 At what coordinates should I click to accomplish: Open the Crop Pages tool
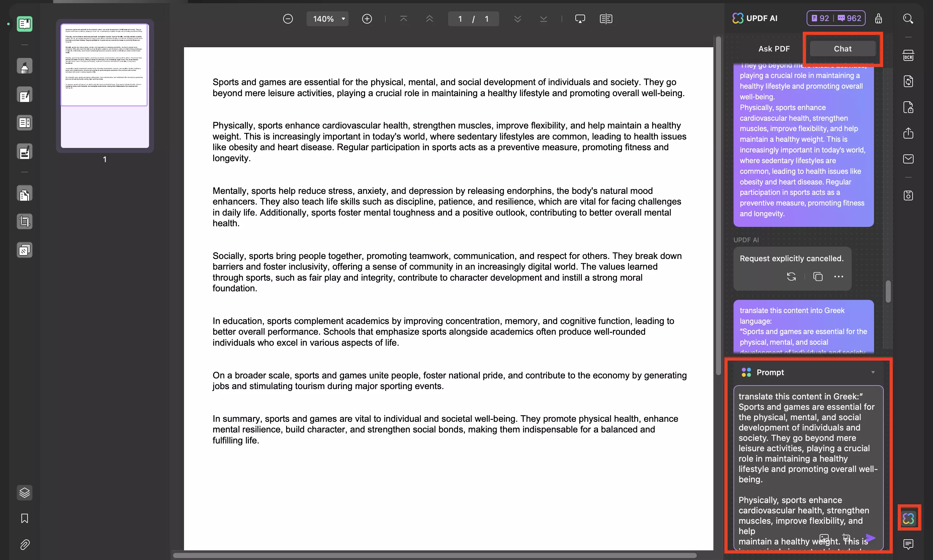[25, 221]
